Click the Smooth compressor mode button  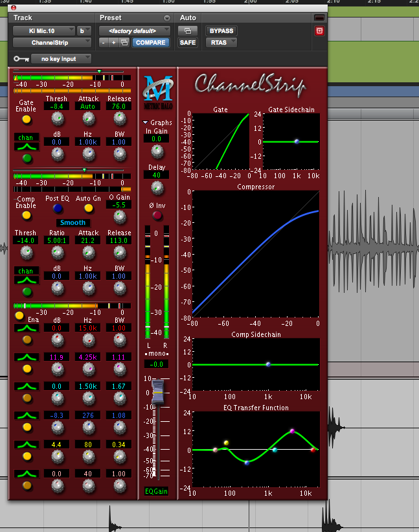tap(73, 222)
